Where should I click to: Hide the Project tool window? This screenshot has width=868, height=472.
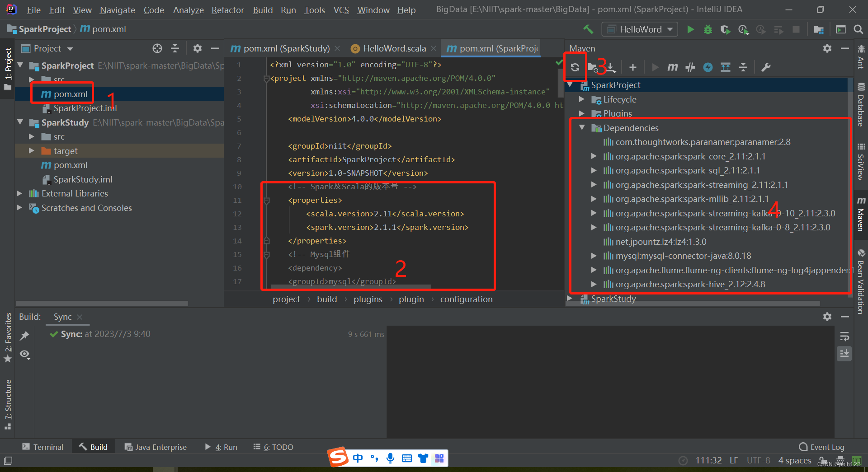[x=215, y=48]
